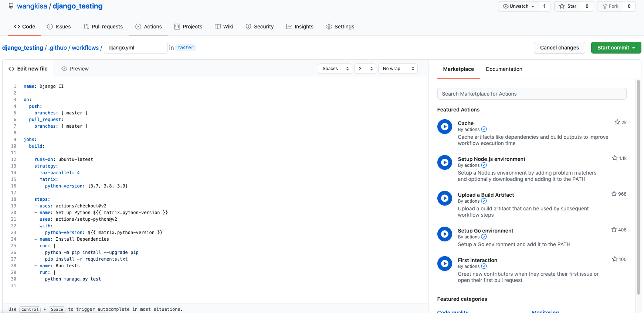Image resolution: width=644 pixels, height=313 pixels.
Task: Click verified badge under Cache
Action: pyautogui.click(x=484, y=129)
